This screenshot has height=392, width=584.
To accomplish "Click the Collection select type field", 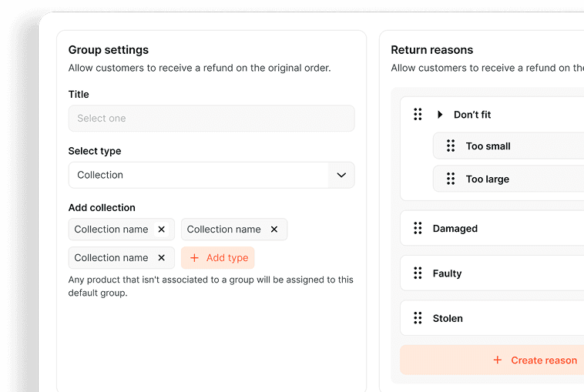I will (x=198, y=175).
